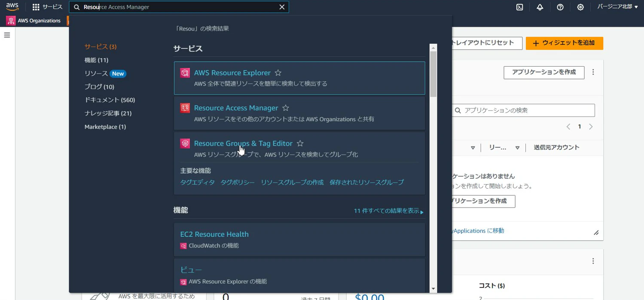Show all 11 件 results link
This screenshot has height=300, width=644.
388,211
